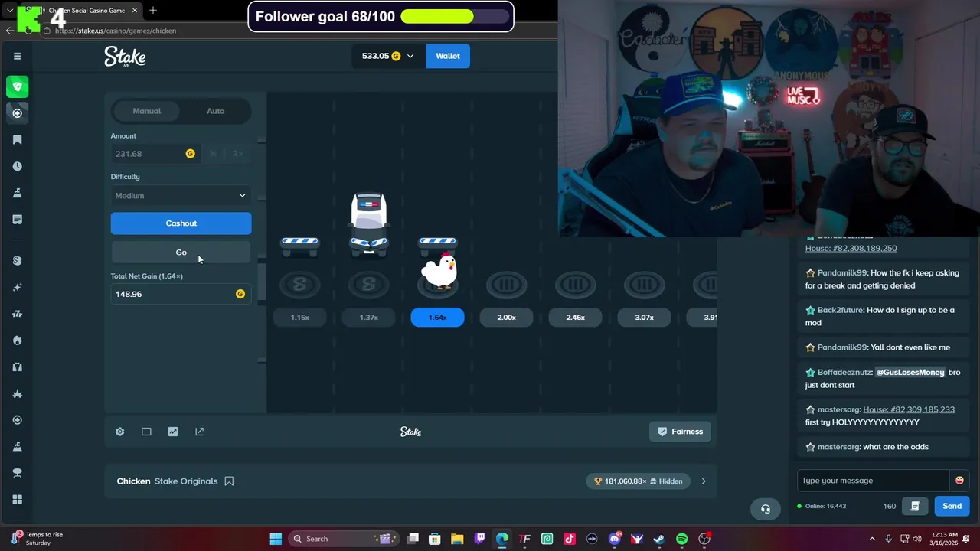Open the recent clock sidebar icon
This screenshot has height=551, width=980.
tap(17, 166)
